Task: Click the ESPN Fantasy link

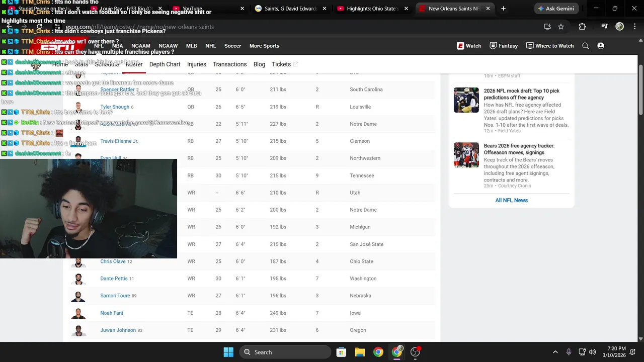Action: [504, 46]
